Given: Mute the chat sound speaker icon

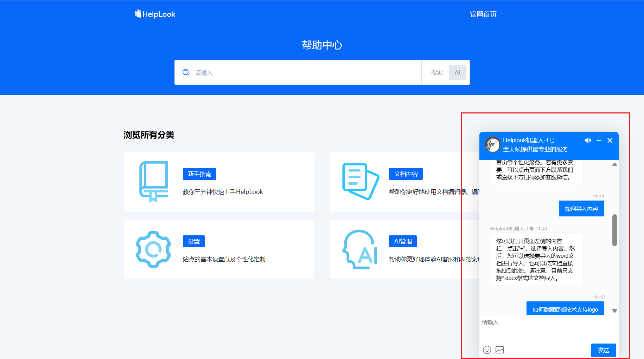Looking at the screenshot, I should [x=588, y=141].
